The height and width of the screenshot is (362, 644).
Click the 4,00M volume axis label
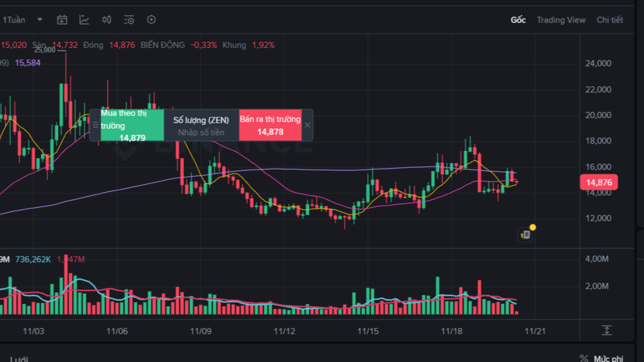tap(597, 258)
